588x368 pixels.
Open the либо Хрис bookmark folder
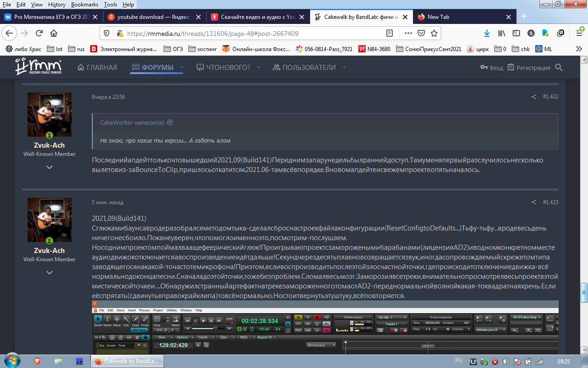tap(23, 49)
